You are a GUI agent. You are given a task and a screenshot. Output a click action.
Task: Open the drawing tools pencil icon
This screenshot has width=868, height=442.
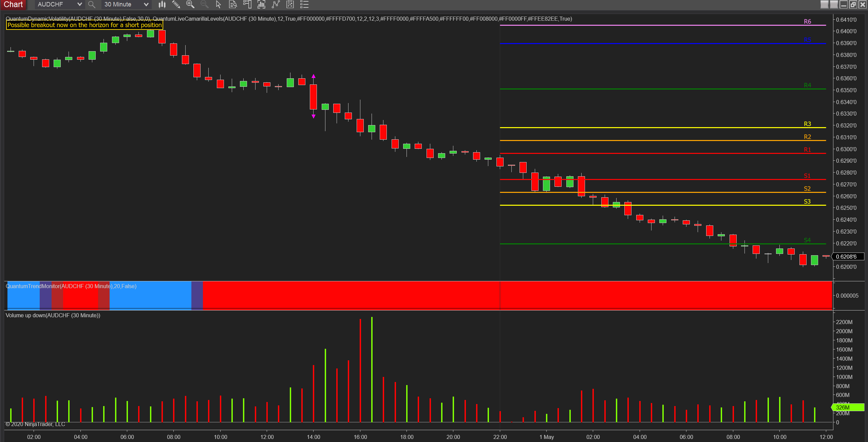(x=176, y=4)
